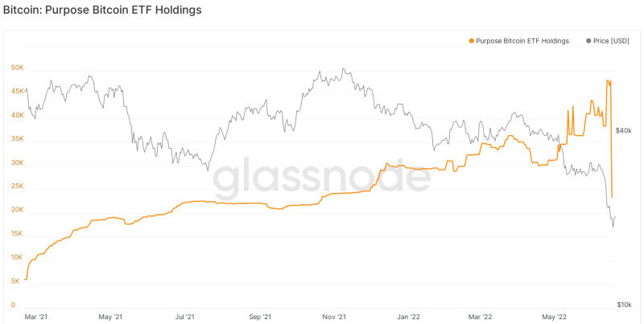Click the $10k right axis price label
644x324 pixels.
point(623,305)
